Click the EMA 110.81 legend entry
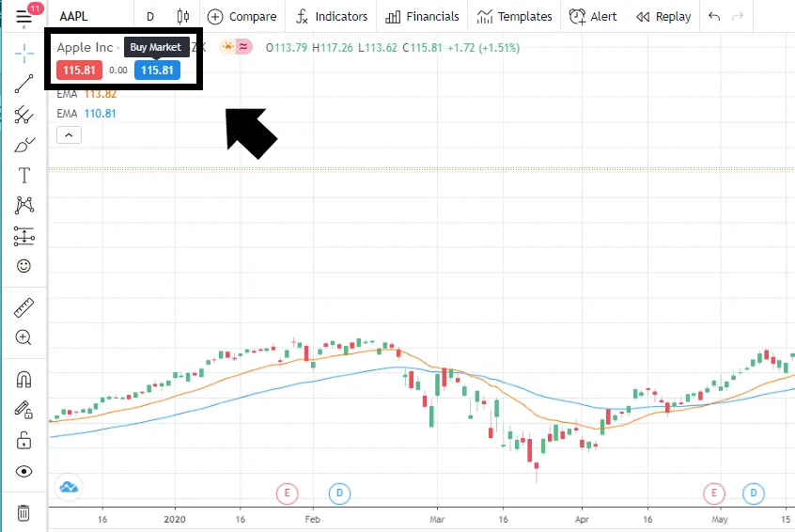The image size is (795, 532). pyautogui.click(x=86, y=114)
